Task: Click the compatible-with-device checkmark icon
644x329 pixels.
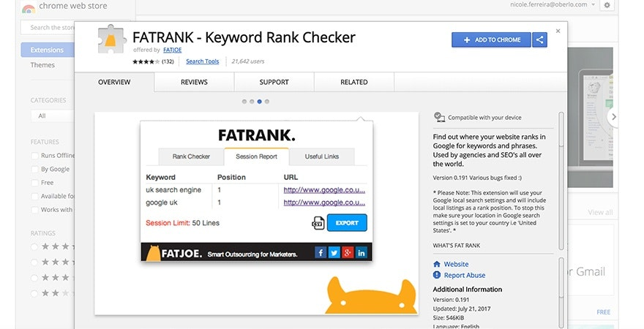Action: (x=439, y=117)
